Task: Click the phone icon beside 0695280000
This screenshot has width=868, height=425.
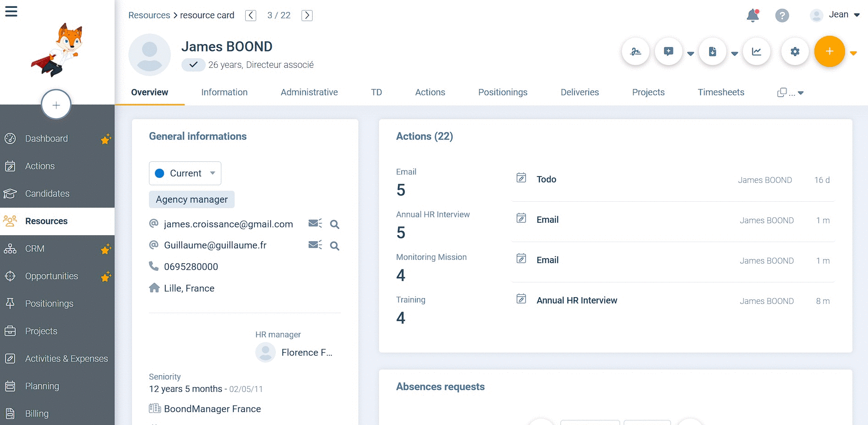Action: pyautogui.click(x=154, y=266)
